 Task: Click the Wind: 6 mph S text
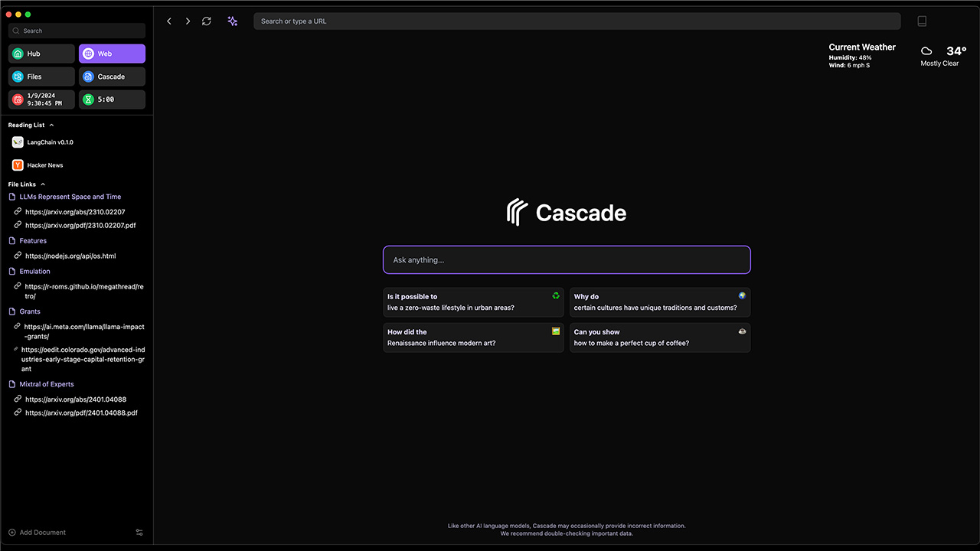[849, 66]
